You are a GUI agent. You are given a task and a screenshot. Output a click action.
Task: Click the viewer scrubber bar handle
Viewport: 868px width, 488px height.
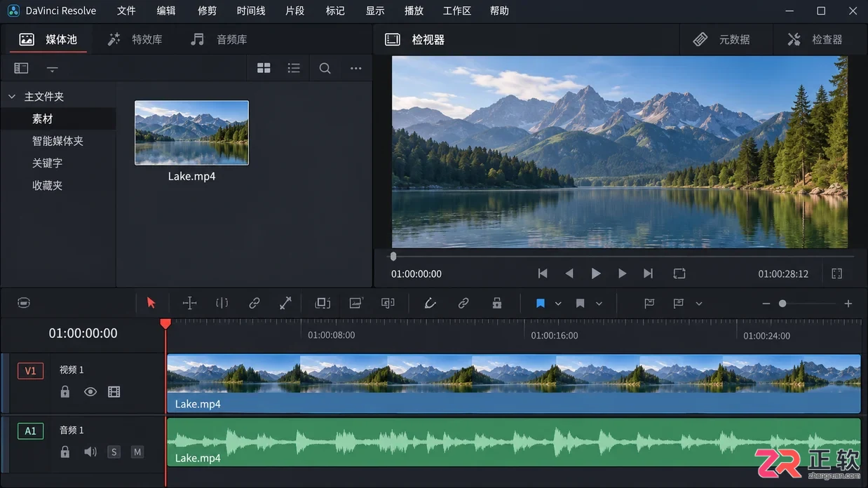(x=393, y=257)
